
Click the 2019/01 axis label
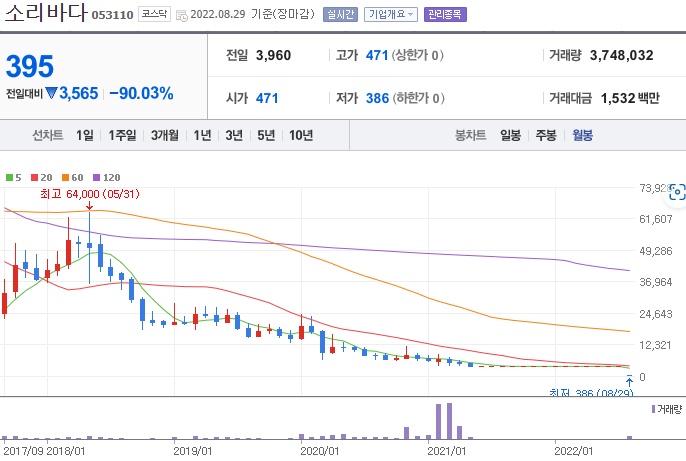[x=192, y=451]
